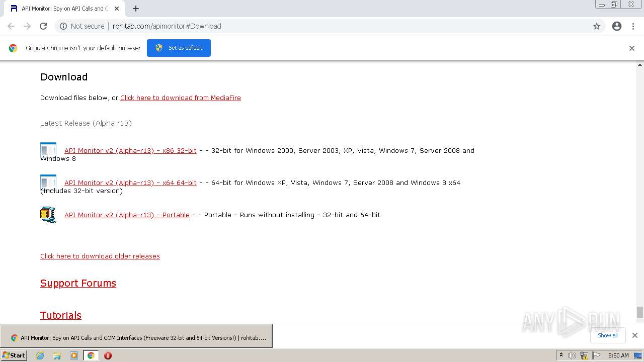The width and height of the screenshot is (644, 362).
Task: Download API Monitor Portable version
Action: (x=127, y=215)
